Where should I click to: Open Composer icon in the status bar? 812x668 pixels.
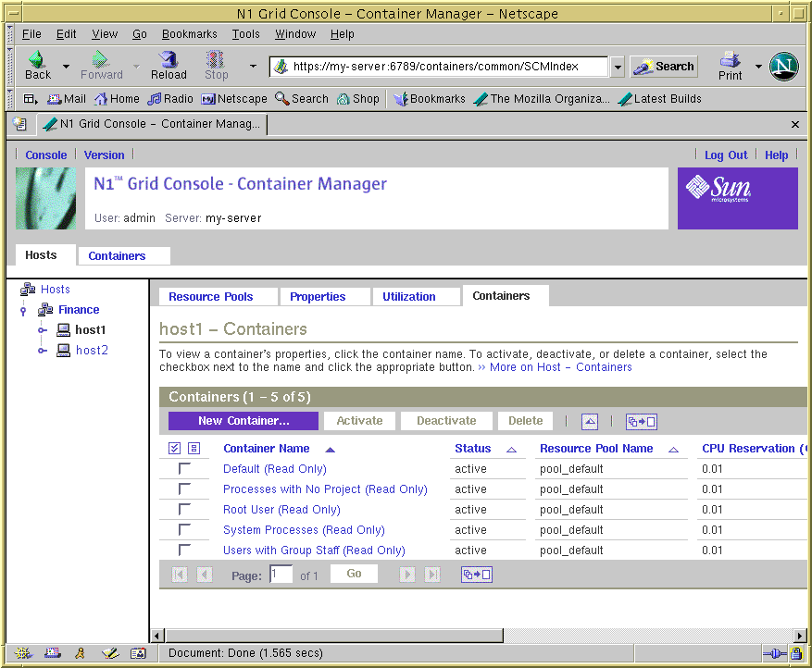point(110,653)
